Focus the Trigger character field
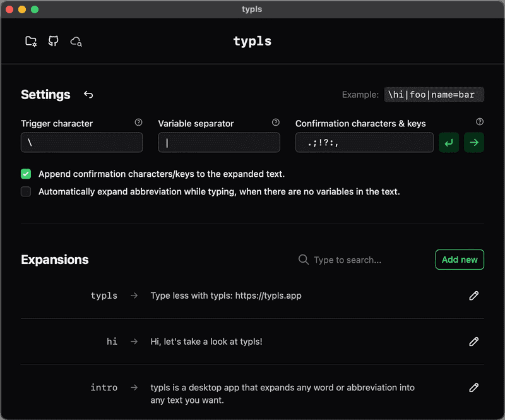This screenshot has width=505, height=420. 82,143
